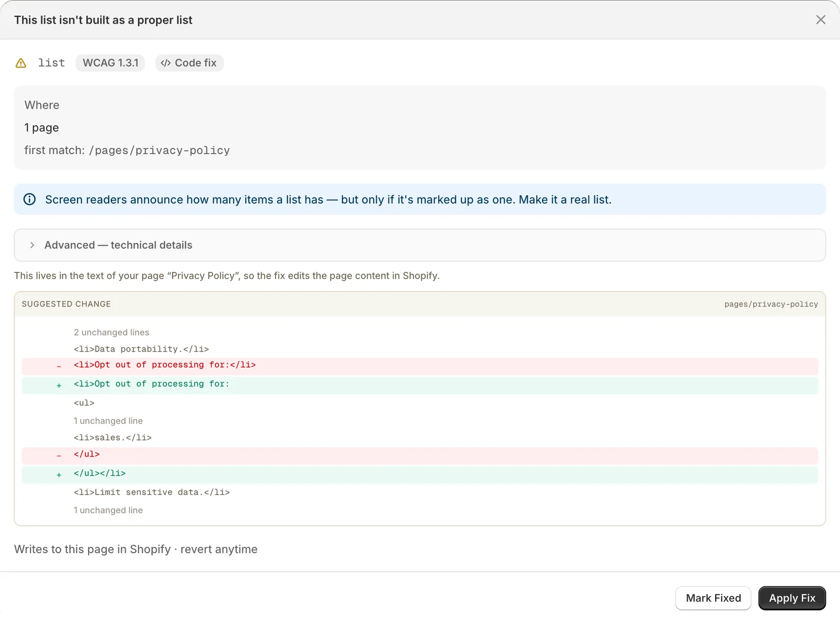Image resolution: width=840 pixels, height=623 pixels.
Task: Click removed line 'Opt out of processing for:</li>'
Action: pos(420,366)
